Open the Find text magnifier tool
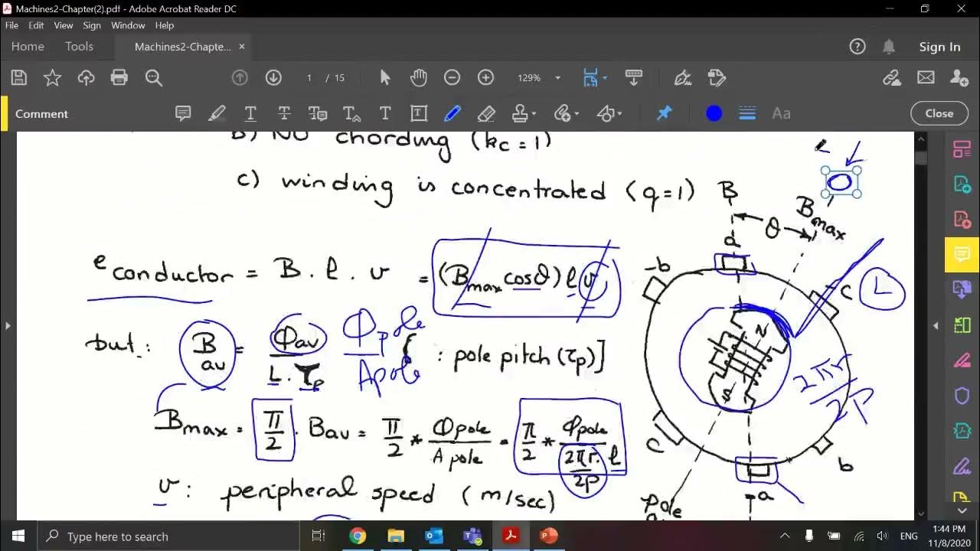This screenshot has height=551, width=980. click(154, 77)
